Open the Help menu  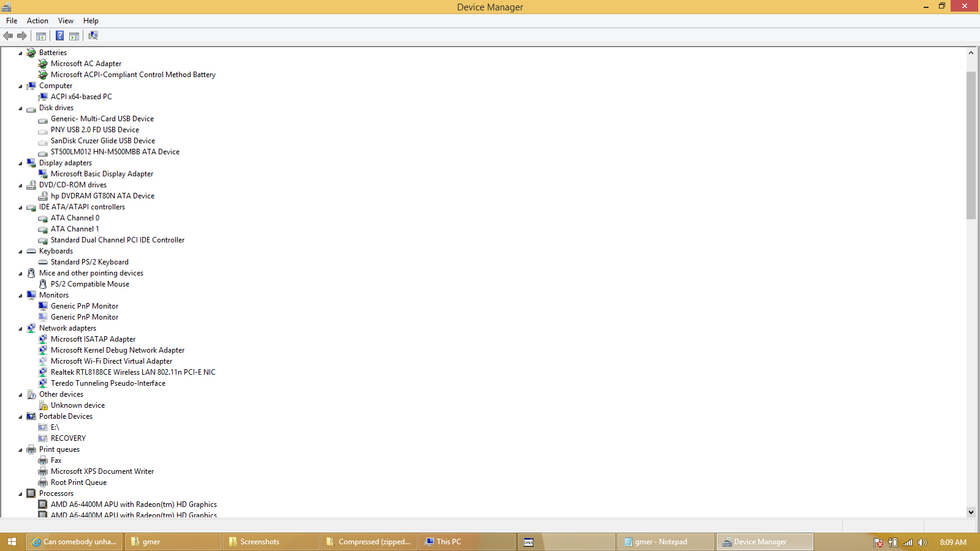tap(91, 21)
